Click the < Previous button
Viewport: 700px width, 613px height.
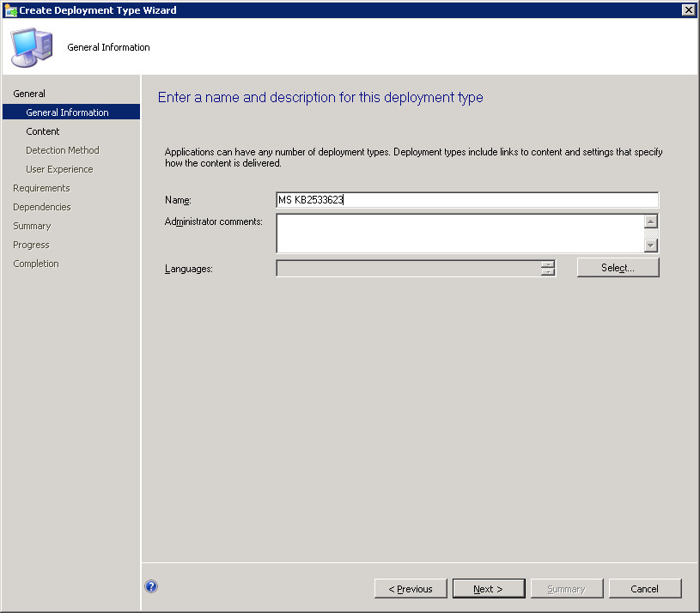click(x=411, y=589)
